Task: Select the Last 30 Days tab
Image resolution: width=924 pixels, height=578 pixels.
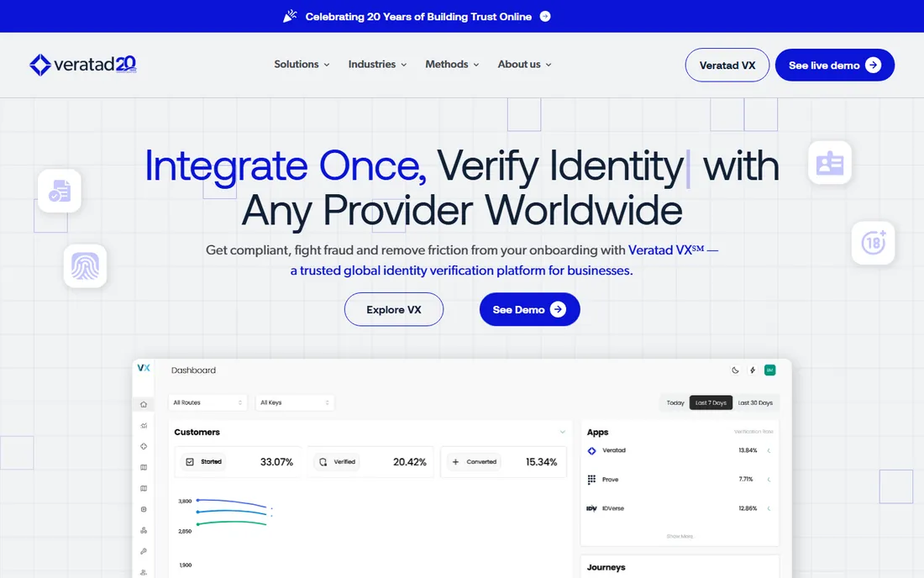Action: [x=755, y=403]
